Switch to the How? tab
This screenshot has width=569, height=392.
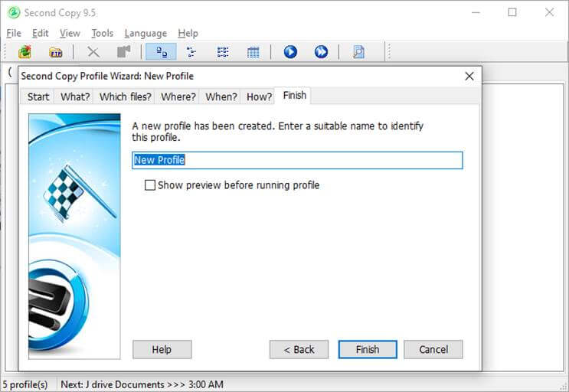[x=259, y=96]
